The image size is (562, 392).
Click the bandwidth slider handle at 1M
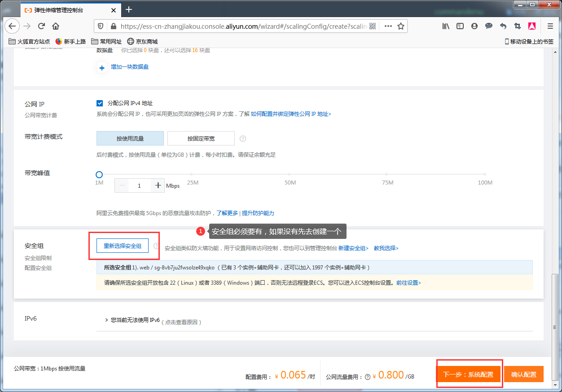[x=99, y=174]
